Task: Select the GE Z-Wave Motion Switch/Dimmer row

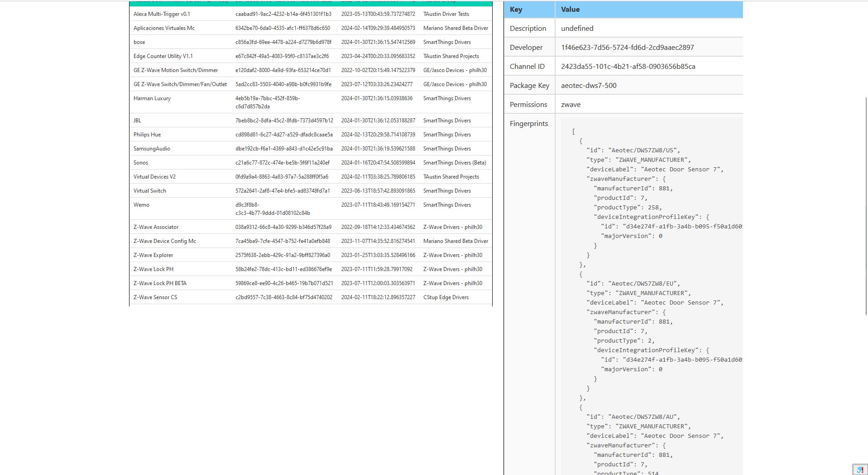Action: click(226, 70)
